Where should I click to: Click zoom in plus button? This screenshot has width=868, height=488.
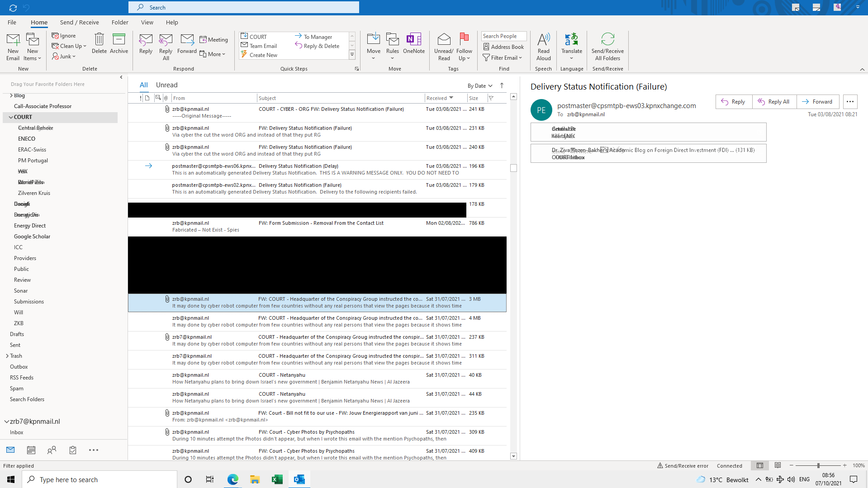point(844,465)
